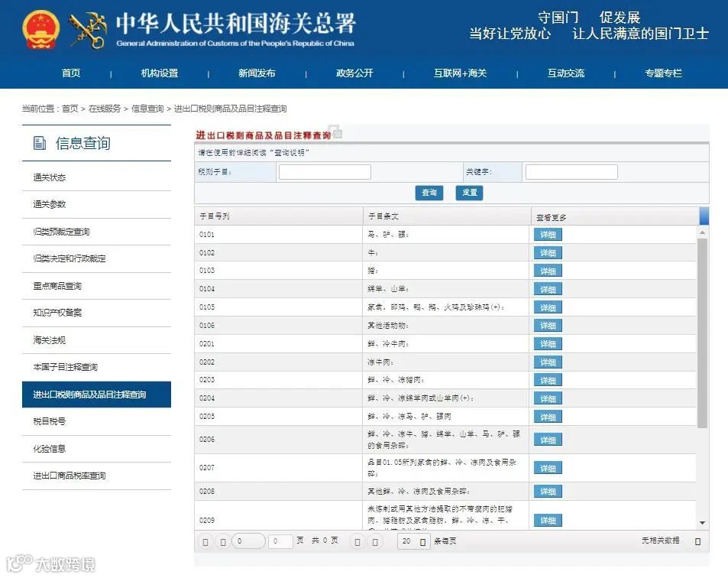Open 详细 for row 0201 鲜、冷牛肉
This screenshot has height=578, width=728.
[x=548, y=344]
